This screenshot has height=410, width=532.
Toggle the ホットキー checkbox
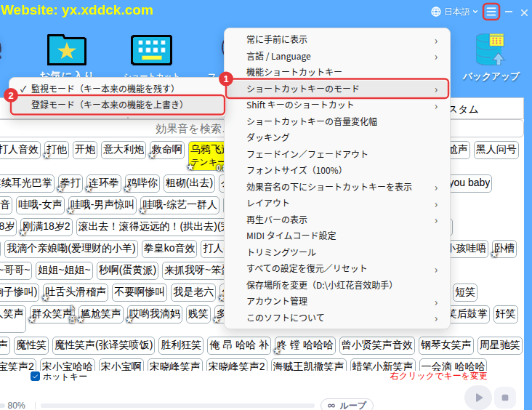[x=36, y=377]
